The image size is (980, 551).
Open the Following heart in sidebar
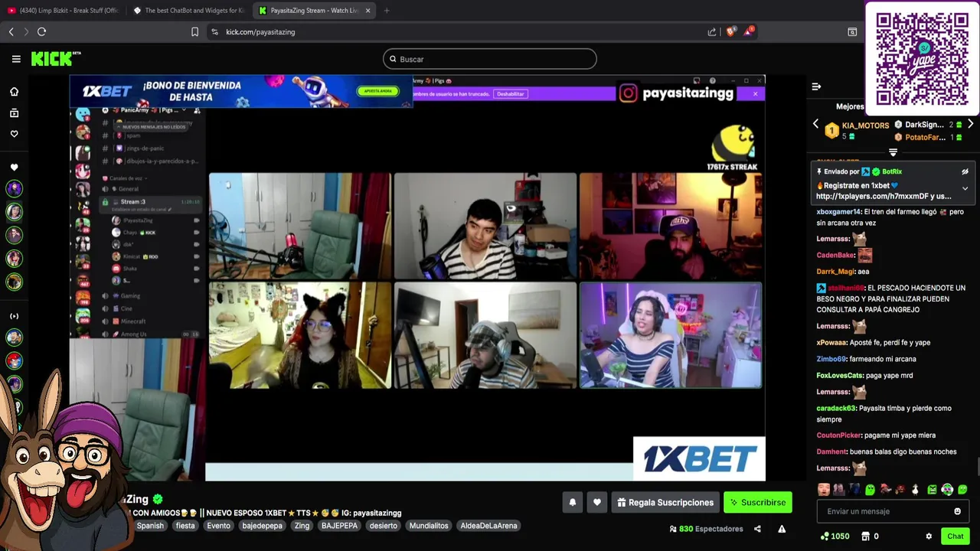click(x=14, y=134)
